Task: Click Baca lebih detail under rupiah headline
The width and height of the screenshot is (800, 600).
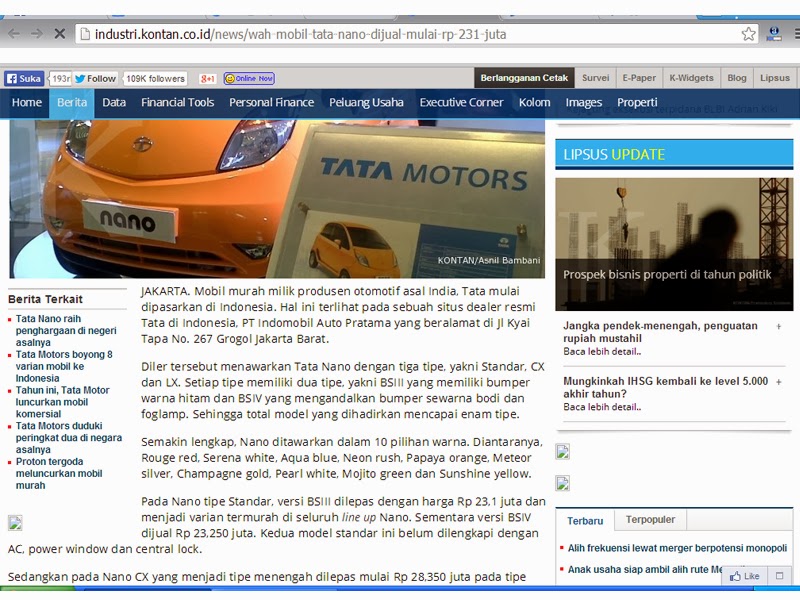Action: point(602,352)
